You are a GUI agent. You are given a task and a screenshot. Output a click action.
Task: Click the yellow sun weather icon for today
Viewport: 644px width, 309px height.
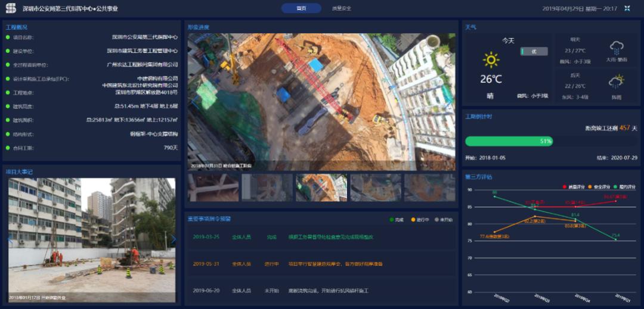pos(491,60)
